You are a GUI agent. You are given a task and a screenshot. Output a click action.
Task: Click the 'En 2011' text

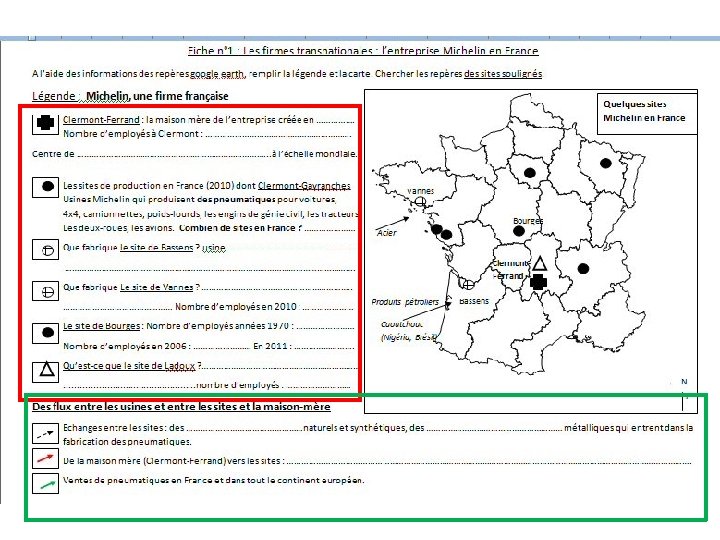click(x=270, y=346)
